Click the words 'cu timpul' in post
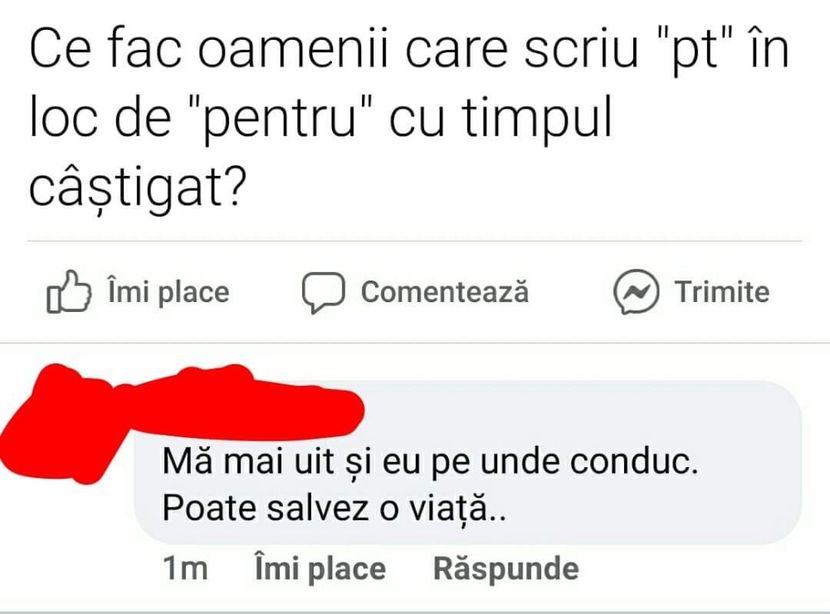 [500, 118]
